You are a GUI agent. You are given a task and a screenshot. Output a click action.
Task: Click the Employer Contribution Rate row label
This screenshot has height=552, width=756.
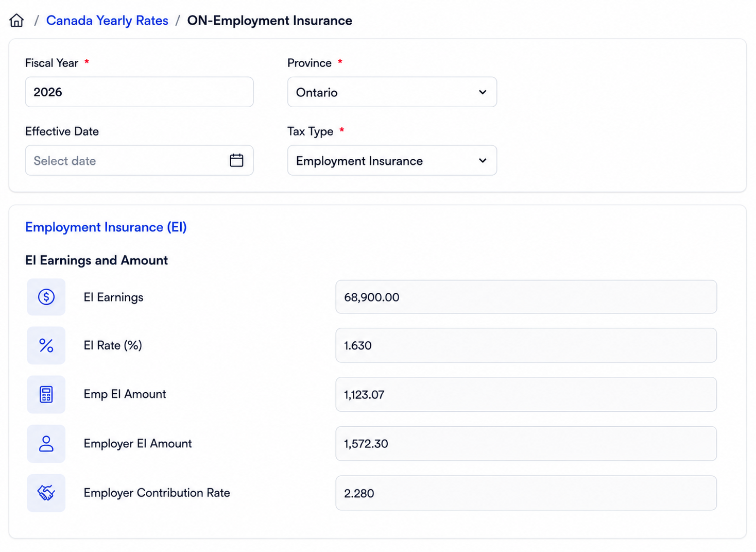point(157,493)
